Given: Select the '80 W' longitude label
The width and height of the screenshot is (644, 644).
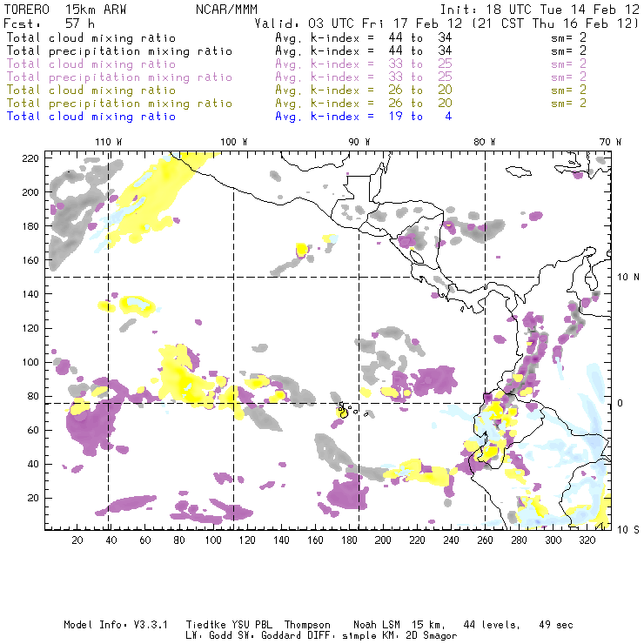Looking at the screenshot, I should pyautogui.click(x=484, y=142).
